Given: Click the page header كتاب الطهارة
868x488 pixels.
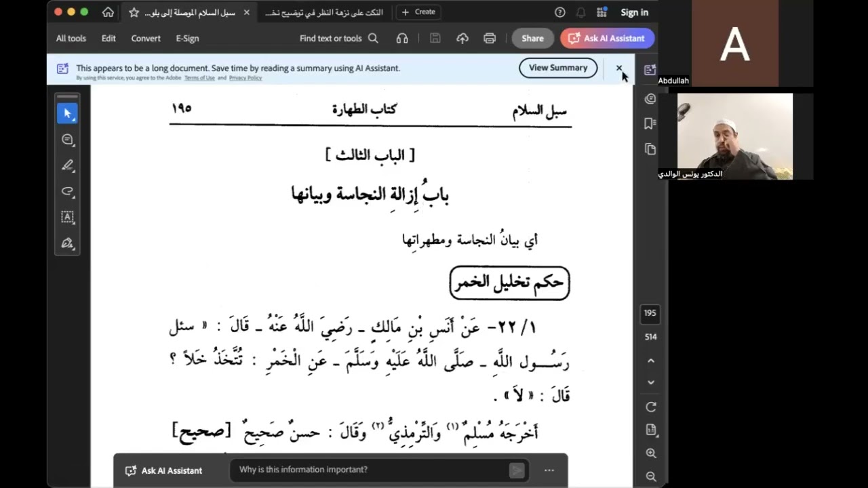Looking at the screenshot, I should (364, 108).
